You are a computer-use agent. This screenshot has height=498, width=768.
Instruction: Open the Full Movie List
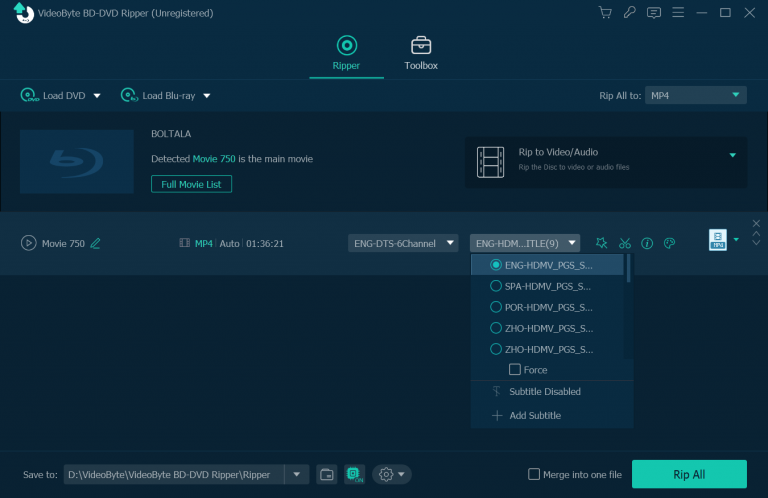pyautogui.click(x=191, y=184)
